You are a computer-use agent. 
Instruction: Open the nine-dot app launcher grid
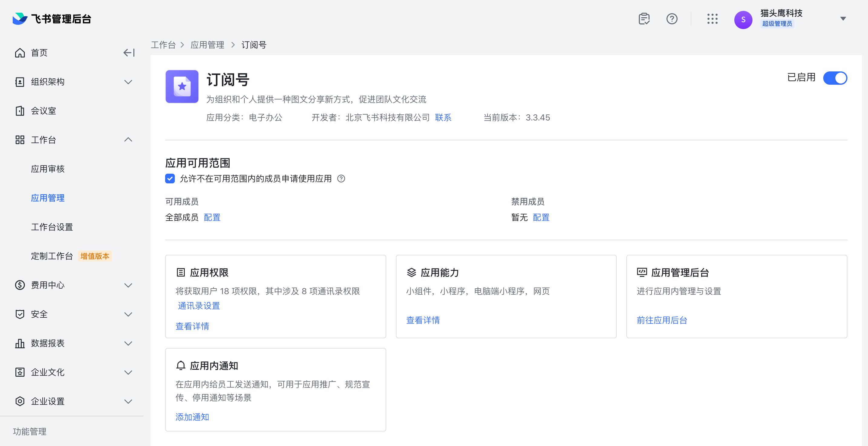pyautogui.click(x=712, y=19)
